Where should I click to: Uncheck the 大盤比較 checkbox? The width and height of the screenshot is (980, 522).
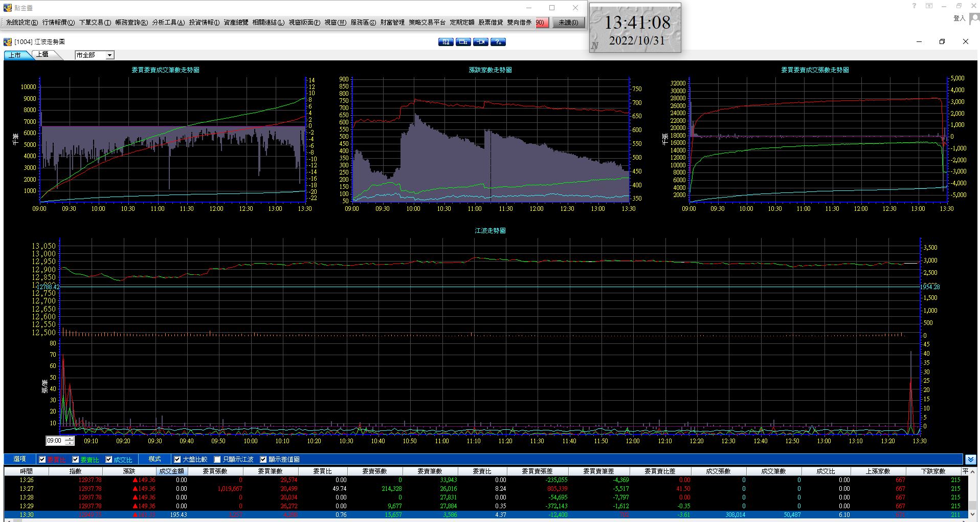tap(177, 460)
